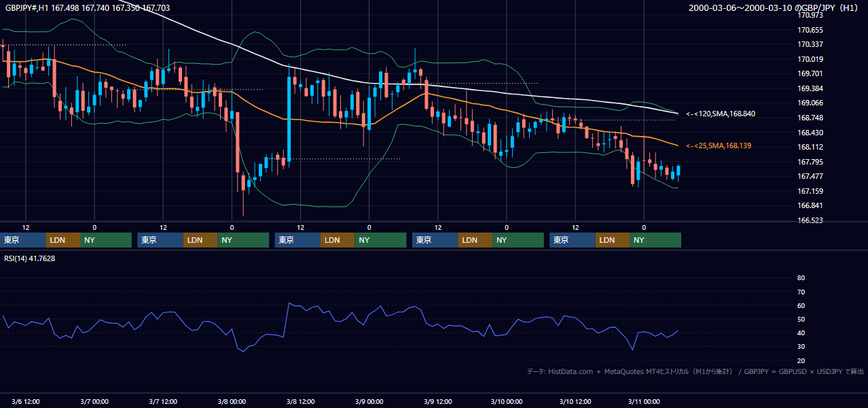Click the 3/10 00:00 date label
The image size is (868, 408).
506,402
